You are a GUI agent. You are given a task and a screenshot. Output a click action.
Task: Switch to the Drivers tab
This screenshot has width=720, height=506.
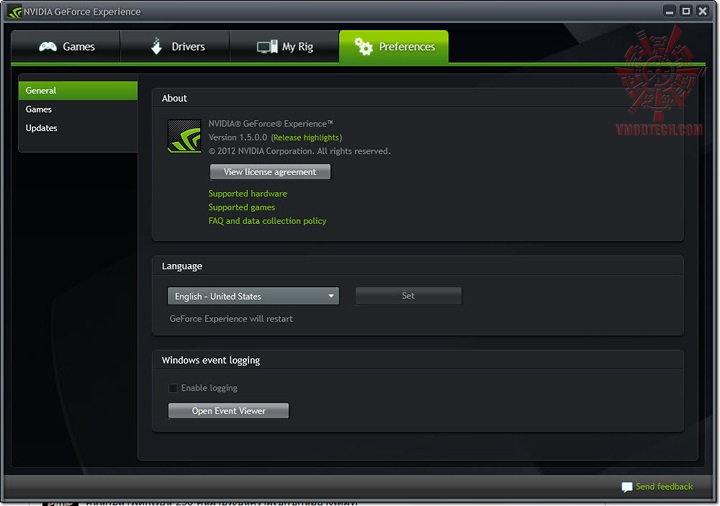(x=175, y=46)
